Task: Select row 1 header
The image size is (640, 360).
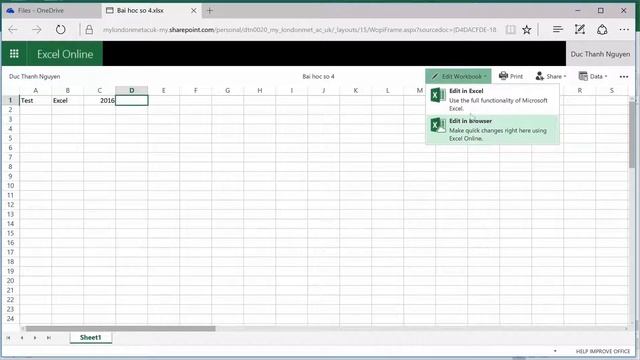Action: click(x=10, y=100)
